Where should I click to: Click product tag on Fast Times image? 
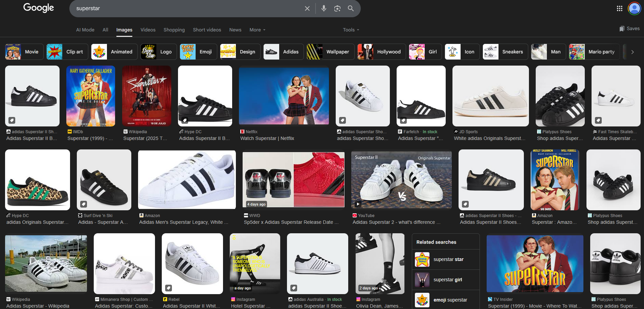click(598, 120)
